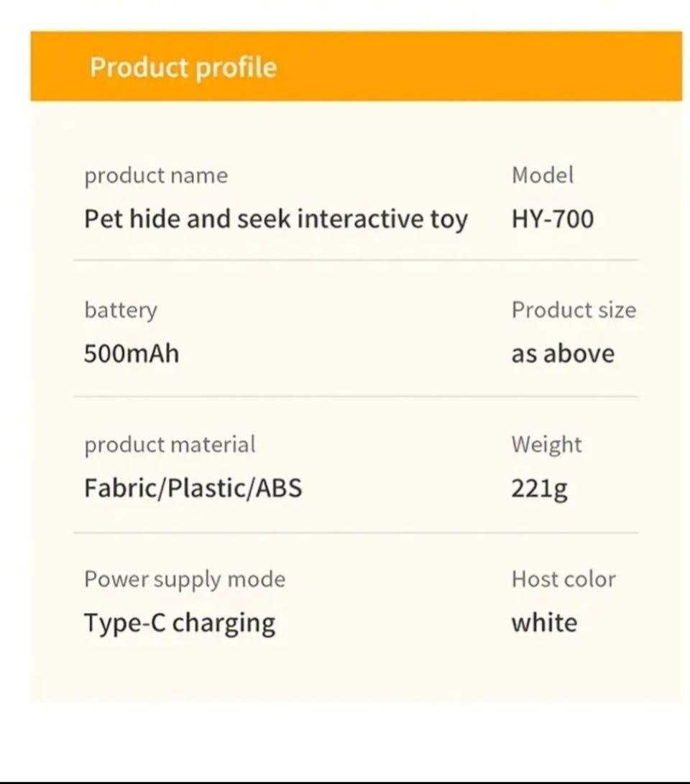This screenshot has width=690, height=784.
Task: Select the Weight label
Action: (546, 445)
